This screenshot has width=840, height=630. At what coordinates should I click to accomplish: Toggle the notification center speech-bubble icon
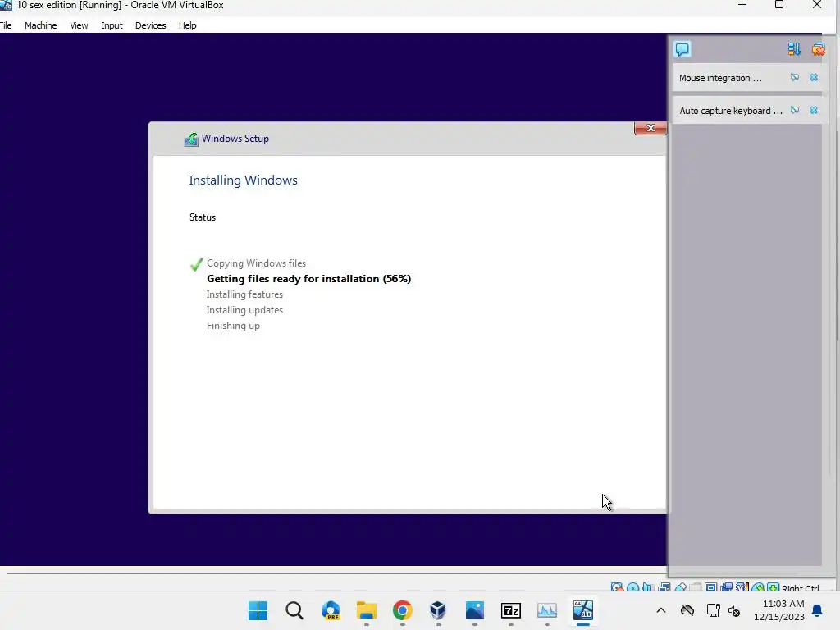tap(682, 49)
